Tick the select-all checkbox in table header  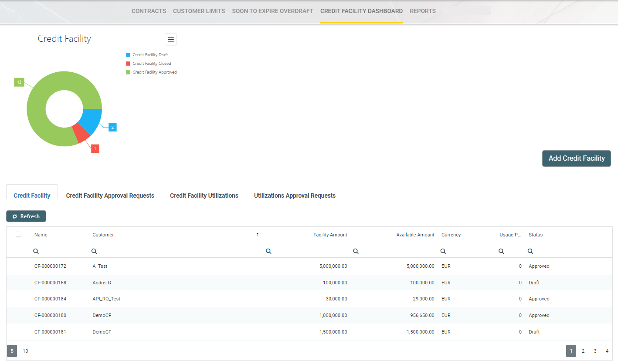(x=18, y=234)
